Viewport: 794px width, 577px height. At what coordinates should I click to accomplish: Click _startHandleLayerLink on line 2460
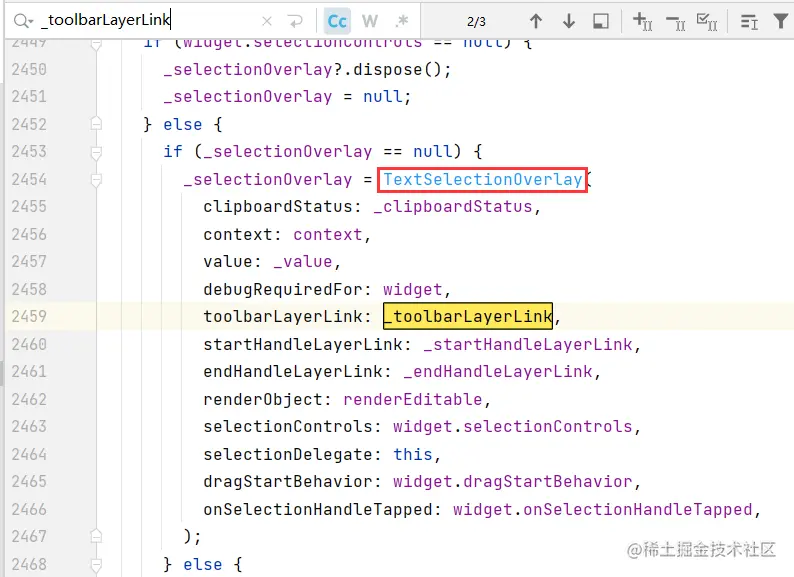coord(528,344)
